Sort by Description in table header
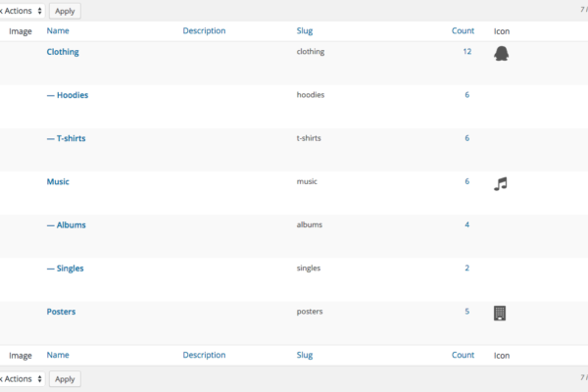The width and height of the screenshot is (588, 392). coord(204,30)
